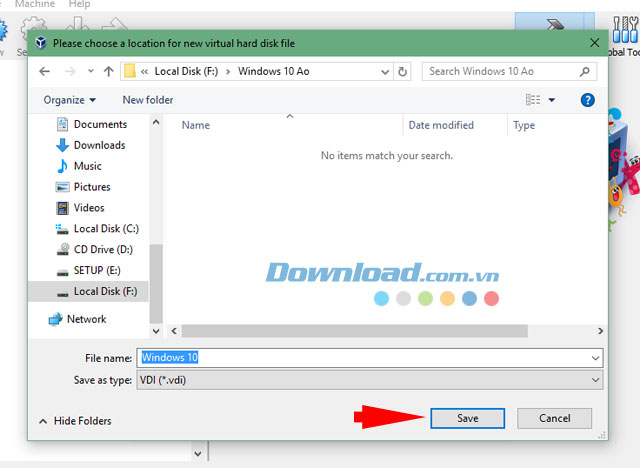Click the Network computer icon

click(55, 319)
